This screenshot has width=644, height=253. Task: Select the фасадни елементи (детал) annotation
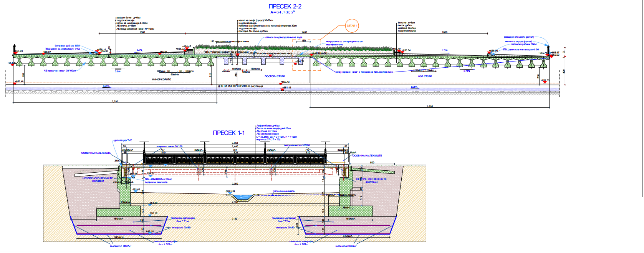point(519,37)
